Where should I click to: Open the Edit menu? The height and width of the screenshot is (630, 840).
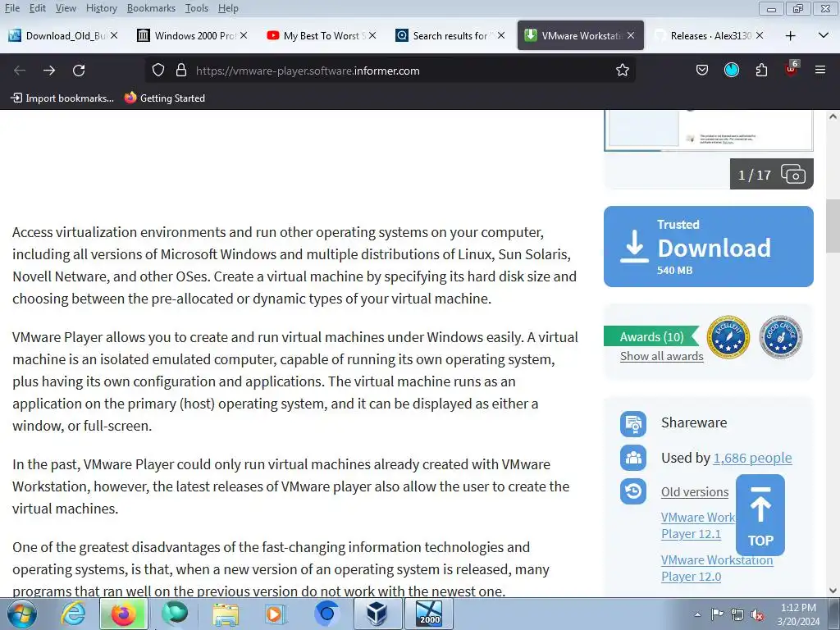37,8
